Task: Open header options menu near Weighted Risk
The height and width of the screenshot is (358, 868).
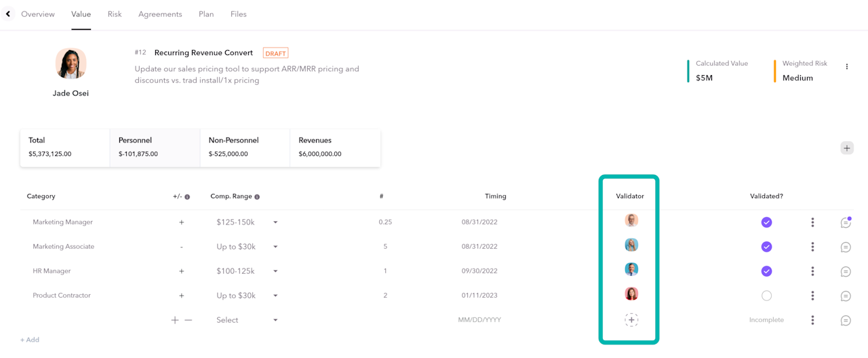Action: tap(847, 66)
